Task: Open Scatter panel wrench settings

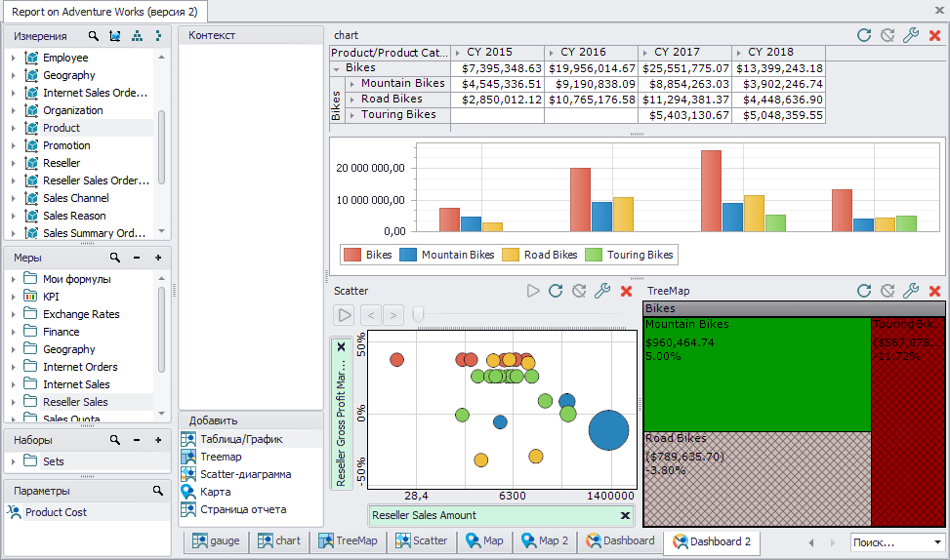Action: (602, 291)
